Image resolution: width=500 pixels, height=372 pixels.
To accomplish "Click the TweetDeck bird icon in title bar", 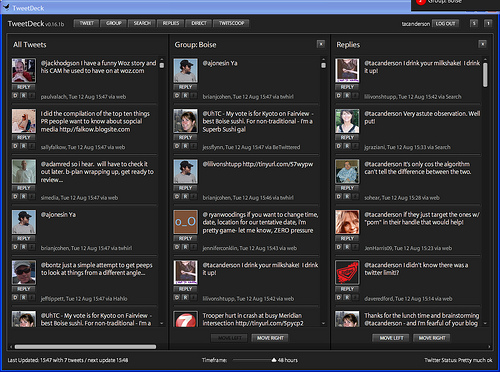I will 6,8.
